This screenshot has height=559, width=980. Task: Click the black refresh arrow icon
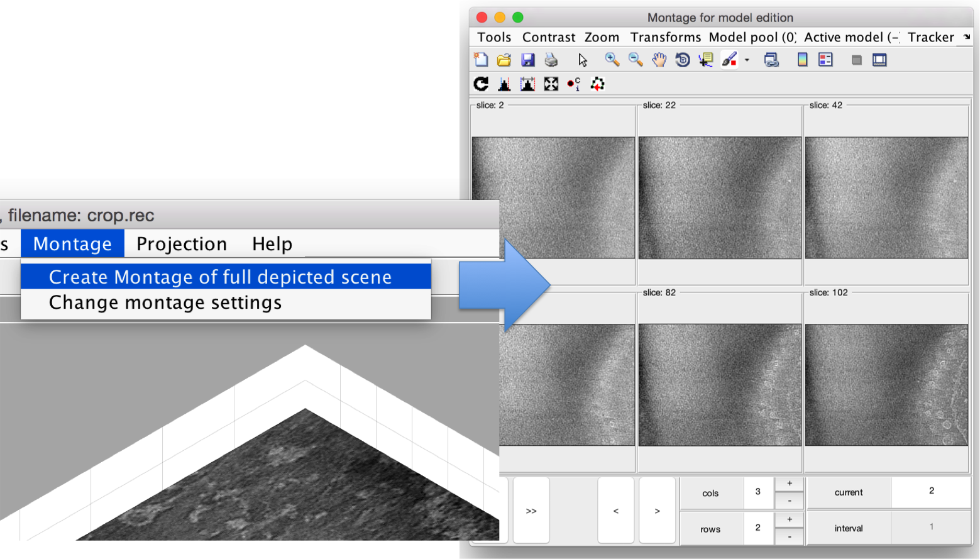tap(482, 84)
